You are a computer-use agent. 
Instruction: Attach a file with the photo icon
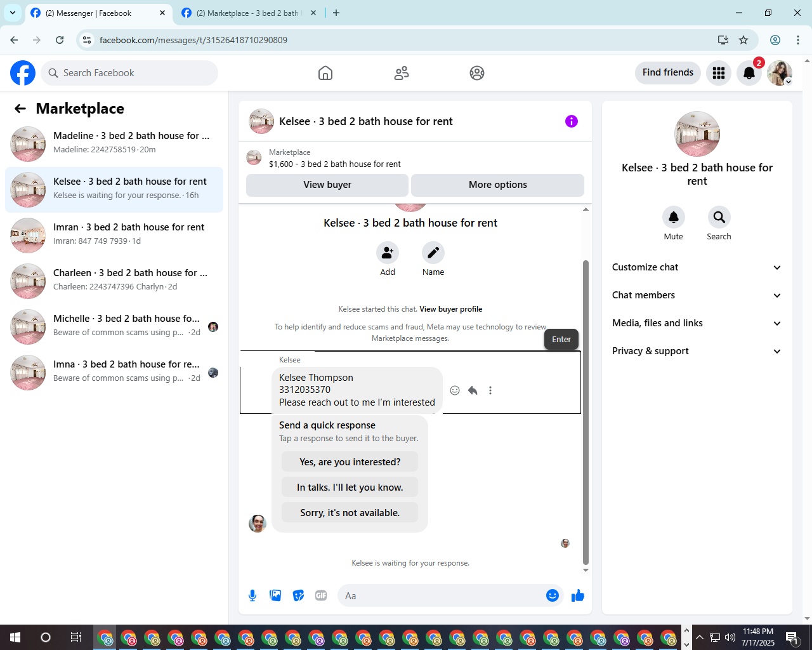pos(275,595)
